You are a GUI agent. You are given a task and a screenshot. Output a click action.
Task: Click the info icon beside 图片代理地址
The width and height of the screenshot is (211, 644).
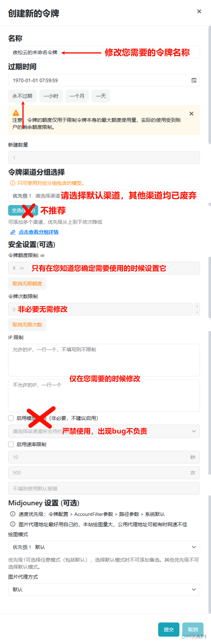point(12,524)
